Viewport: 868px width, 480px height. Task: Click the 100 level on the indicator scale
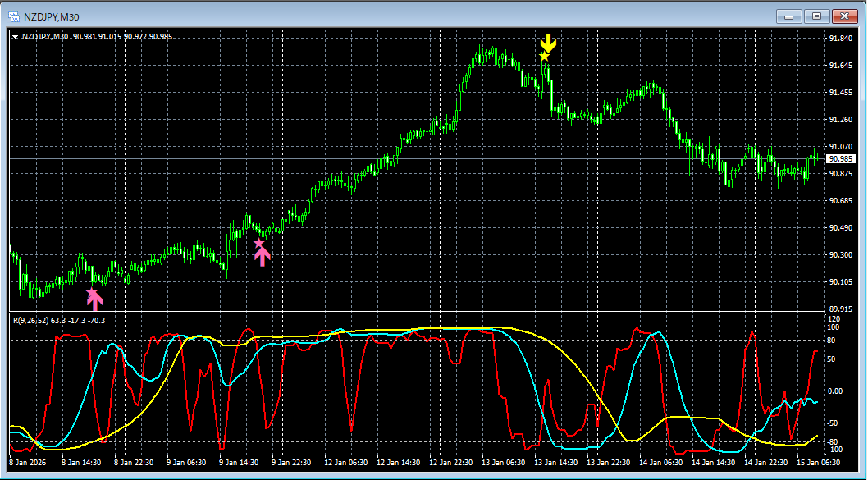tap(834, 327)
